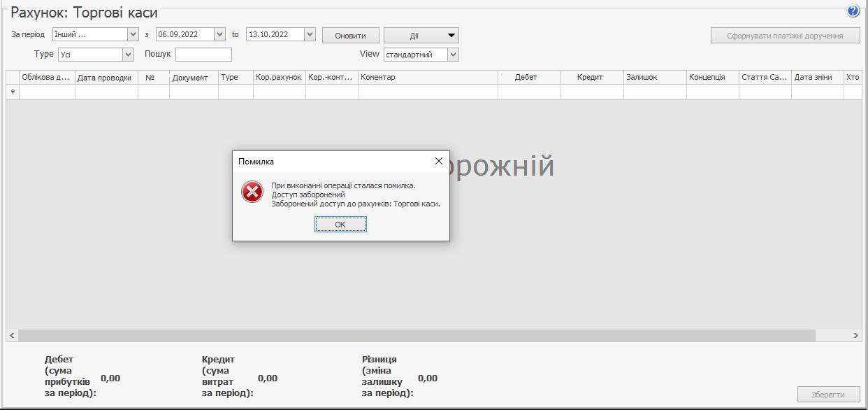Image resolution: width=868 pixels, height=410 pixels.
Task: Click the blue help question mark icon
Action: coord(853,11)
